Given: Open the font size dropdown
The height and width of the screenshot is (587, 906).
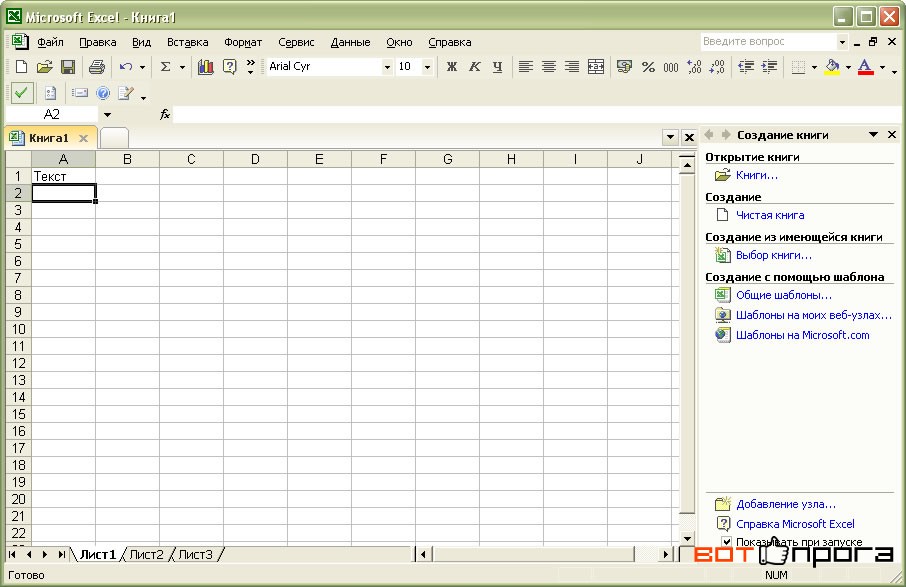Looking at the screenshot, I should pyautogui.click(x=427, y=67).
